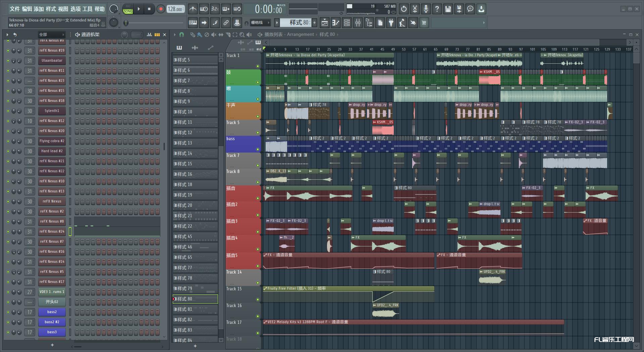This screenshot has width=644, height=352.
Task: Select the playlist zoom magnifier tool
Action: coord(242,35)
